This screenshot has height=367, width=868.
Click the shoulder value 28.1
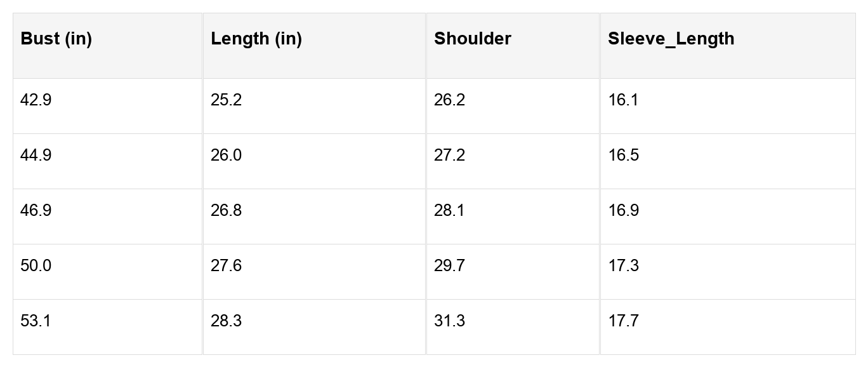coord(450,211)
